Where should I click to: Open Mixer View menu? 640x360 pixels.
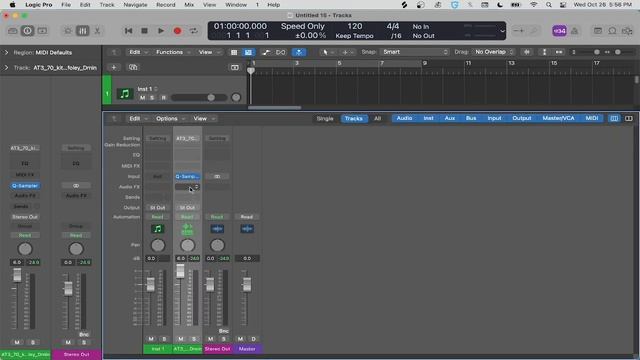(x=203, y=119)
